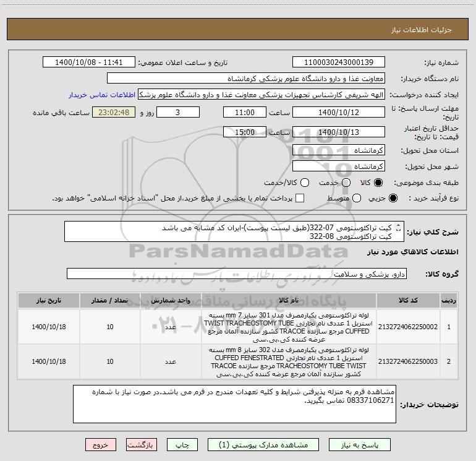
Task: Click the استان محل تحویل field
Action: [x=339, y=150]
